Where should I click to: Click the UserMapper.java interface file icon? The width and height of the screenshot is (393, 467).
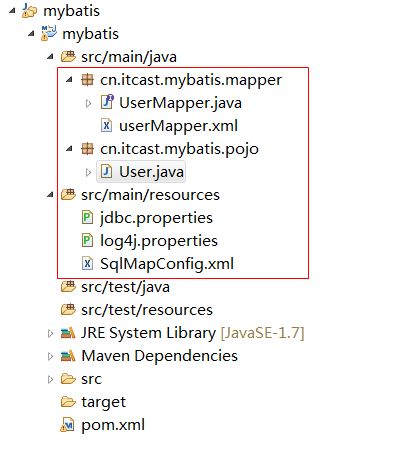(x=107, y=102)
